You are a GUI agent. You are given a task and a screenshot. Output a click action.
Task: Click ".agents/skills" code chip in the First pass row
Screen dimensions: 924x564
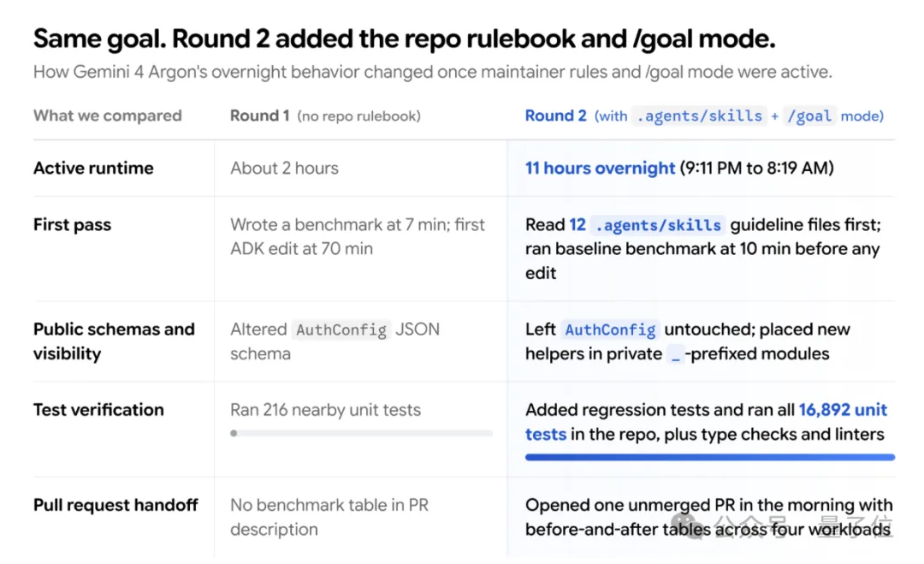coord(658,225)
